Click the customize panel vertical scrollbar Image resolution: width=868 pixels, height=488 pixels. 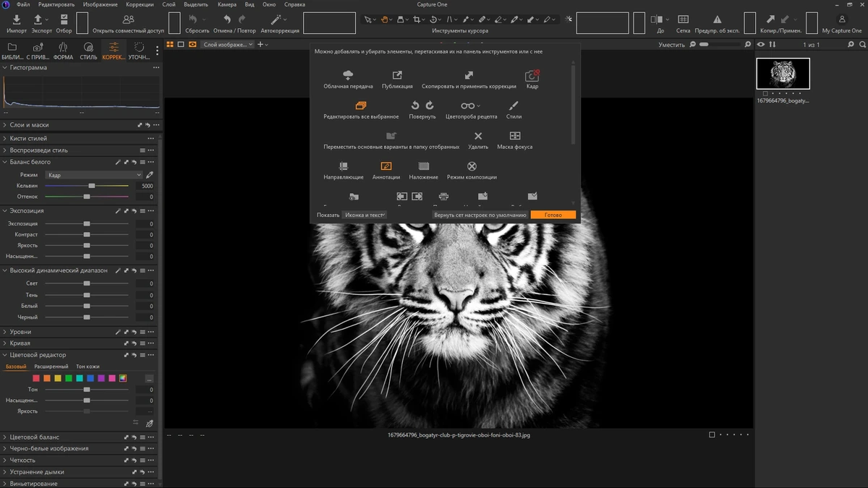point(574,105)
